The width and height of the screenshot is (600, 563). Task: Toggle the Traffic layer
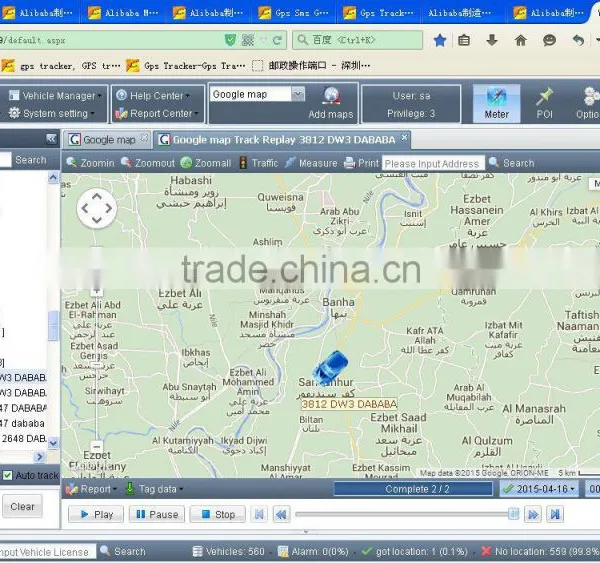[x=259, y=163]
